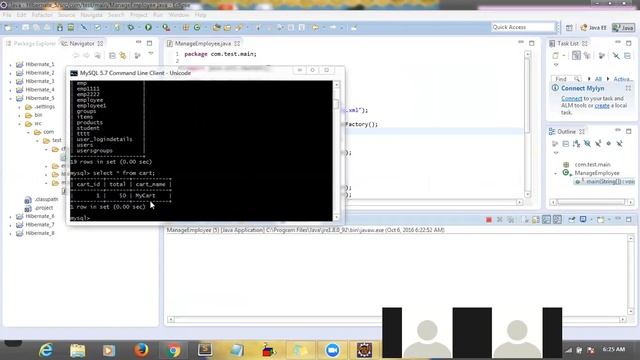This screenshot has height=360, width=640.
Task: Toggle Hide Fields in Outline toolbar
Action: (x=587, y=143)
